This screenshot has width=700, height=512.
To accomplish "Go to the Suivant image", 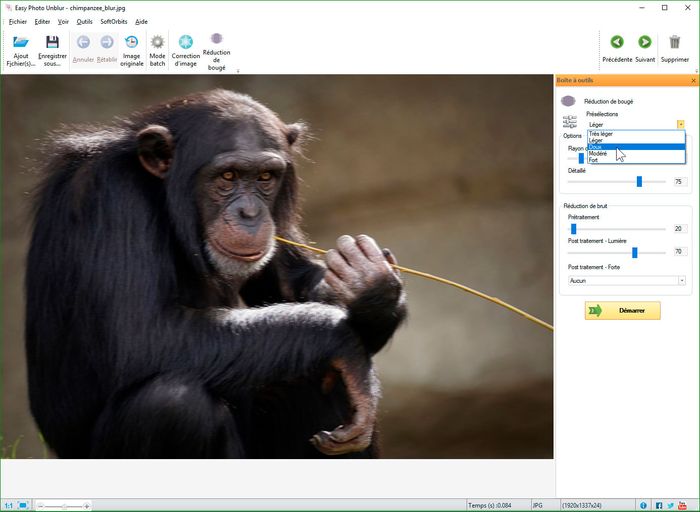I will (645, 43).
